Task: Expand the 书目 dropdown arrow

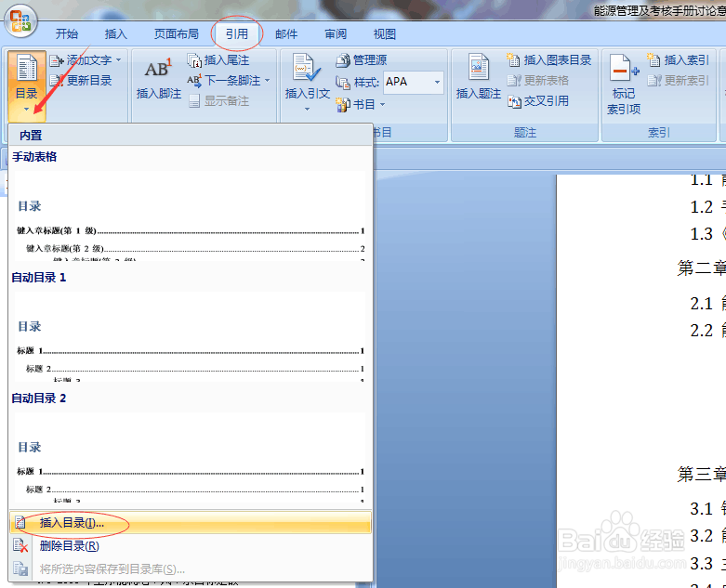Action: coord(382,105)
